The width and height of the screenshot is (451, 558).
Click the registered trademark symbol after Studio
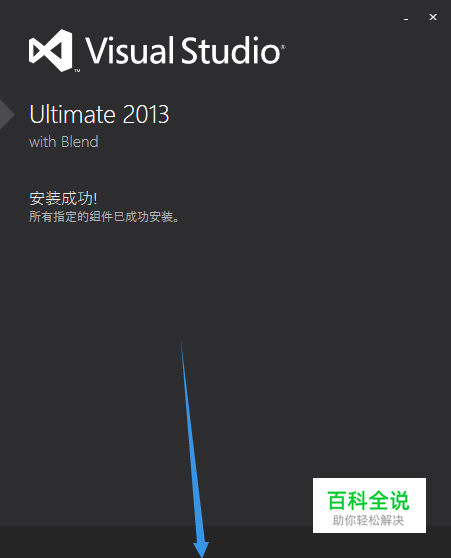click(x=283, y=46)
